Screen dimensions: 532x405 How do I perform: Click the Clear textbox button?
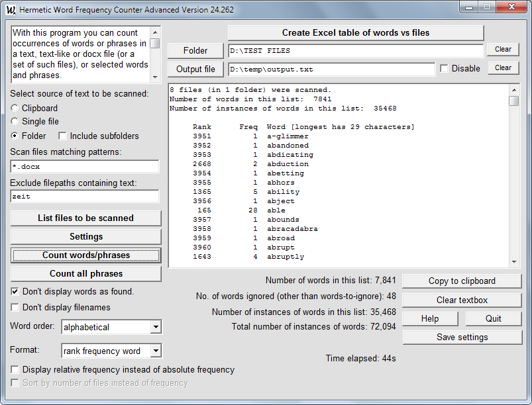click(x=462, y=300)
